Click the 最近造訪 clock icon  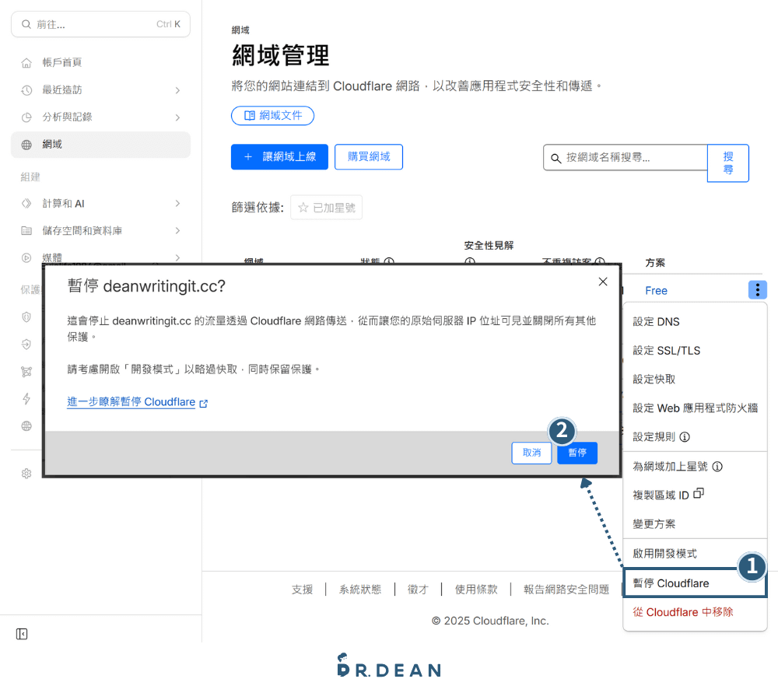tap(26, 89)
